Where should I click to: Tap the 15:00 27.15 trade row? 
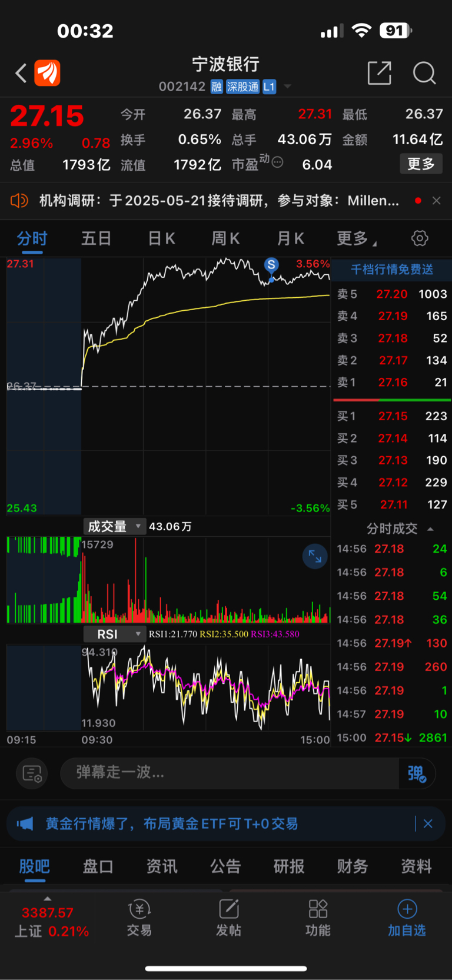392,738
